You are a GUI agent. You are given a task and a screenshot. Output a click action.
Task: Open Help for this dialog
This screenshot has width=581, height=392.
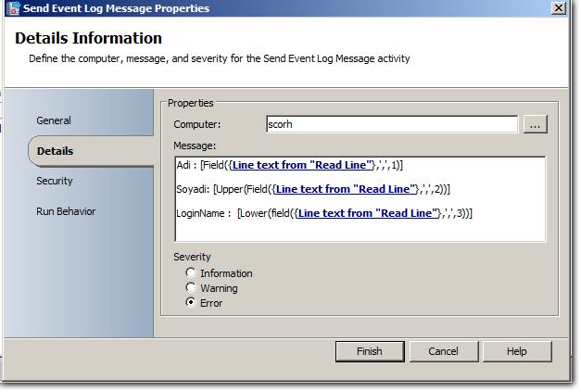pos(517,351)
